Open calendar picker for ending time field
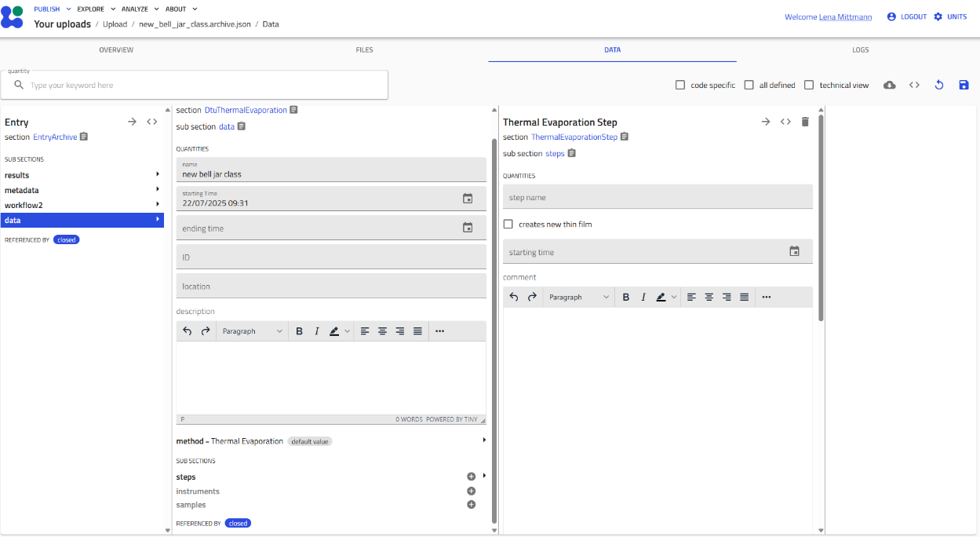The height and width of the screenshot is (537, 980). tap(468, 228)
